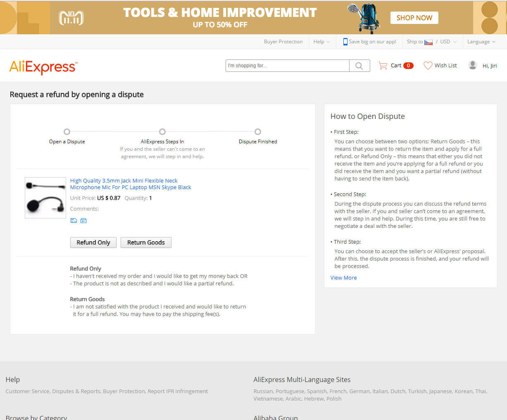507x420 pixels.
Task: Open the shopping cart icon
Action: [x=383, y=66]
